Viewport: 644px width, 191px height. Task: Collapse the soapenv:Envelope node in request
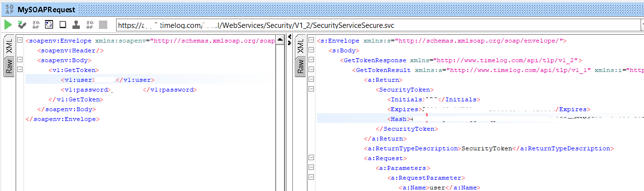tap(20, 41)
